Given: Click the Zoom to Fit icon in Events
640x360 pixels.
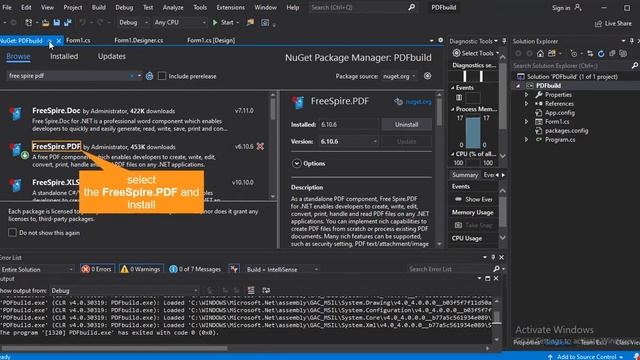Looking at the screenshot, I should pyautogui.click(x=459, y=98).
